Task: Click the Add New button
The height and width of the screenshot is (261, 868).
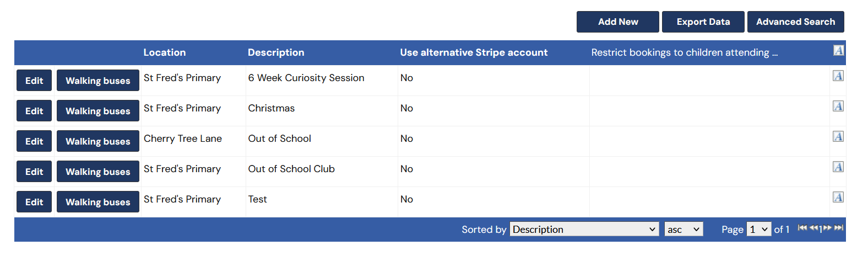Action: coord(617,22)
